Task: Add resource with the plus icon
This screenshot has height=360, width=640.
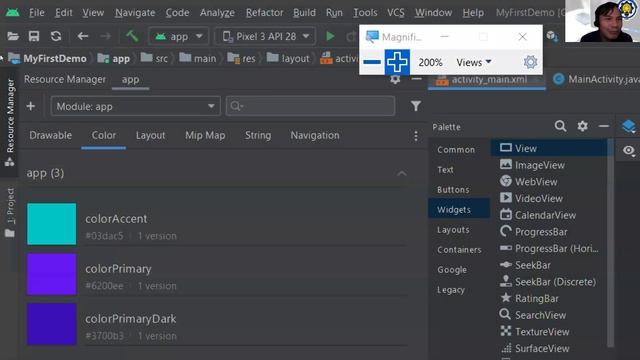Action: point(31,106)
